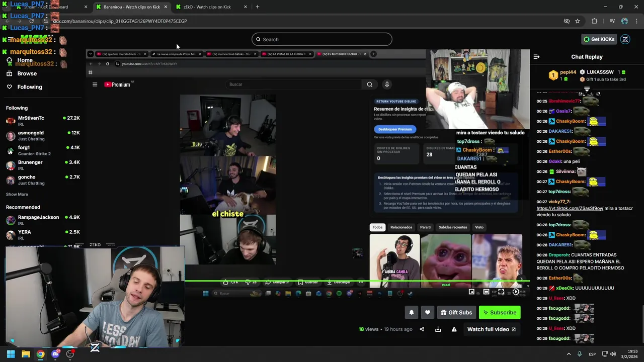Image resolution: width=644 pixels, height=362 pixels.
Task: Click the ESP language indicator
Action: 593,354
